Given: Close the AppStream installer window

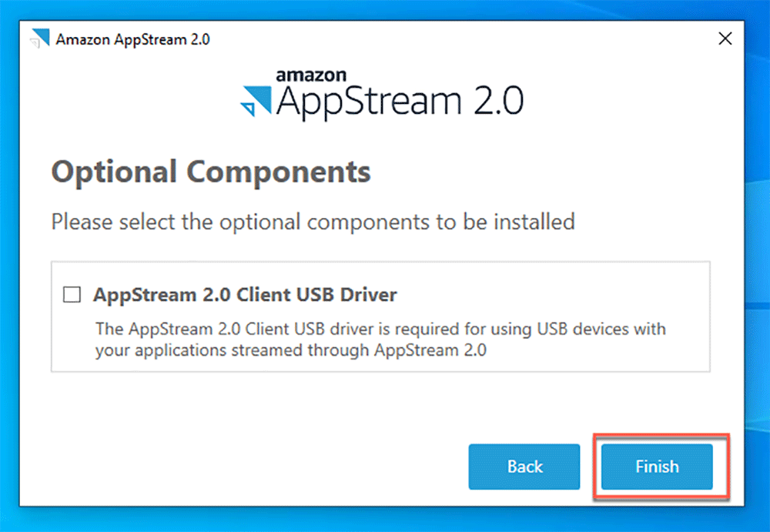Looking at the screenshot, I should [x=725, y=38].
